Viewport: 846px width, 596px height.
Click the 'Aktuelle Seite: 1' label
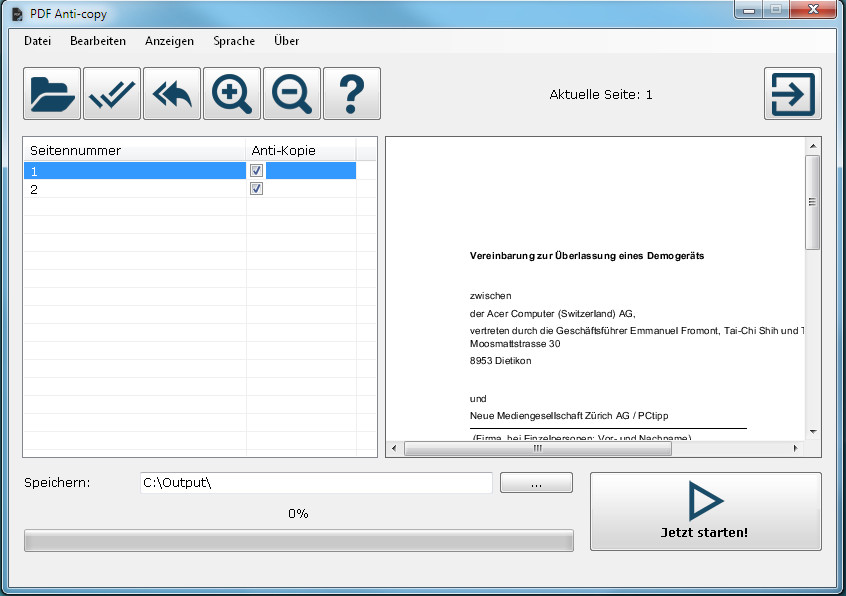coord(601,94)
